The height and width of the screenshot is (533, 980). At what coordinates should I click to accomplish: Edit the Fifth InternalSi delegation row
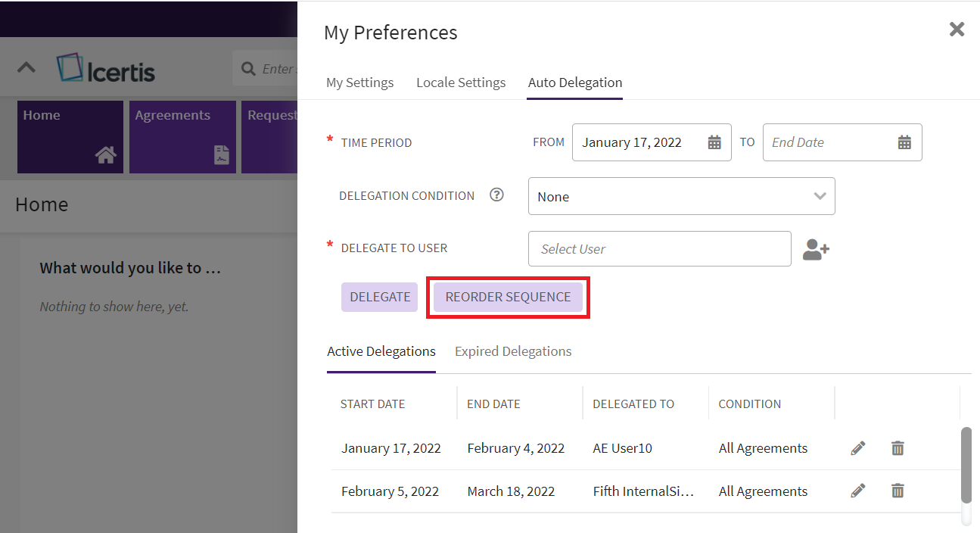pyautogui.click(x=857, y=491)
